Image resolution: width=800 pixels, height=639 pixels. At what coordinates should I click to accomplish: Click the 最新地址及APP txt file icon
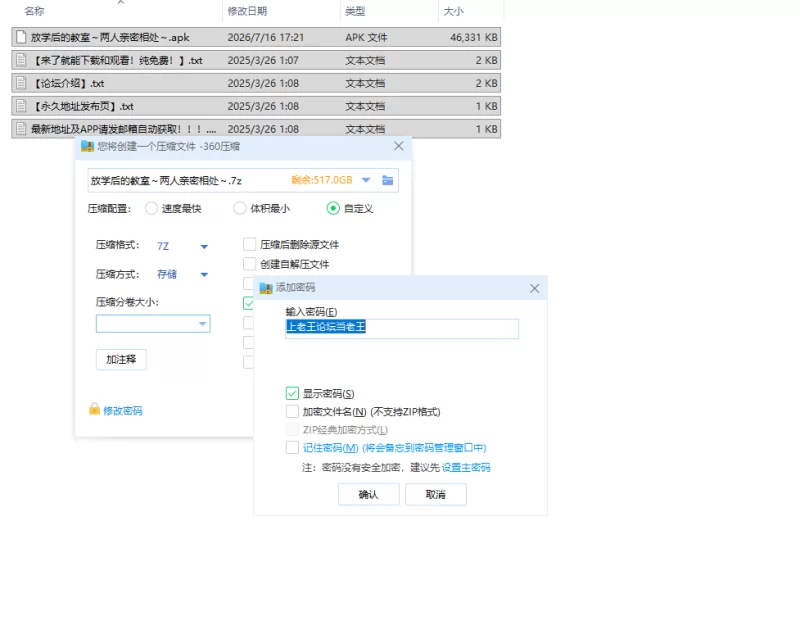[x=21, y=129]
